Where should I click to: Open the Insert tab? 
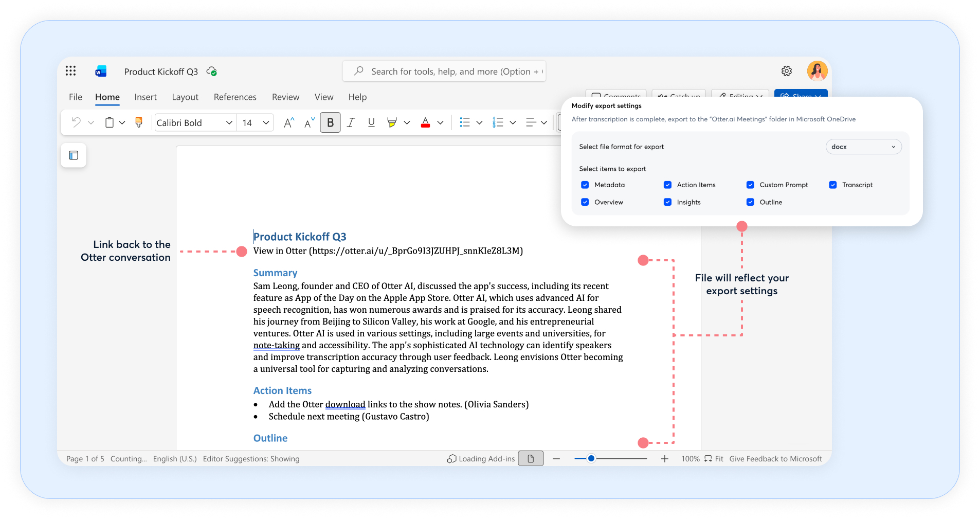click(x=146, y=97)
